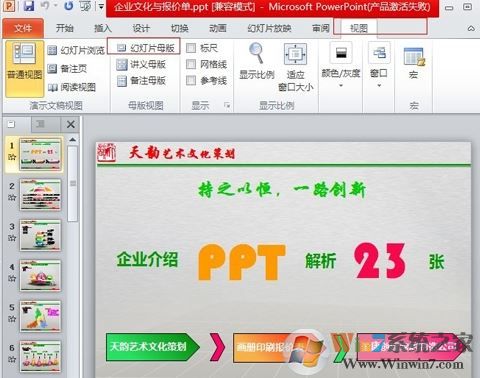Switch to the 动画 tab
Viewport: 480px width, 378px height.
218,28
